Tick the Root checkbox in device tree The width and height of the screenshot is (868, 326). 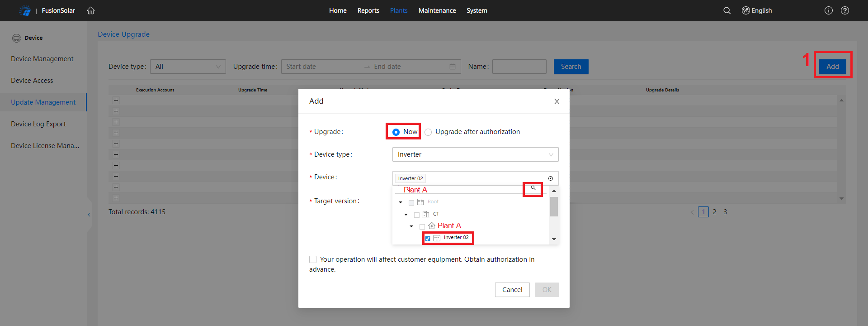411,202
